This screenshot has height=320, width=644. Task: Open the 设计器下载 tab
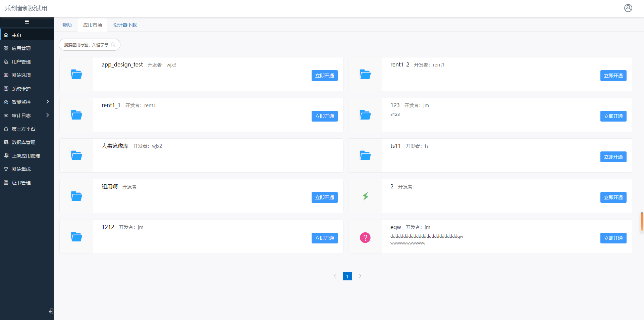point(125,25)
